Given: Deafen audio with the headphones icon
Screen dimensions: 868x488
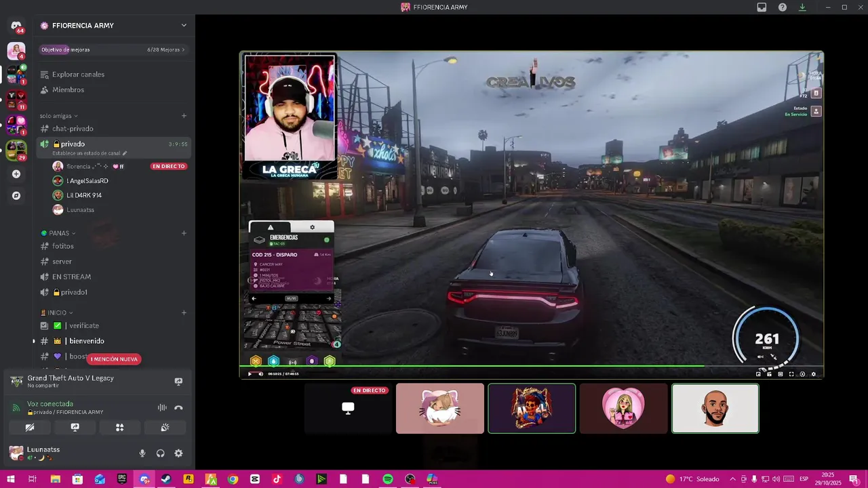Looking at the screenshot, I should point(161,453).
